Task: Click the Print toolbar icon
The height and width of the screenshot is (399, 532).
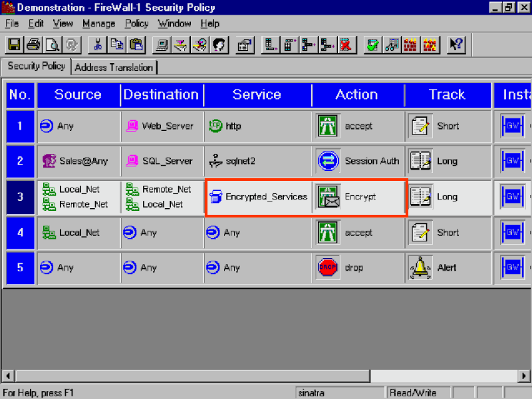Action: [x=33, y=45]
